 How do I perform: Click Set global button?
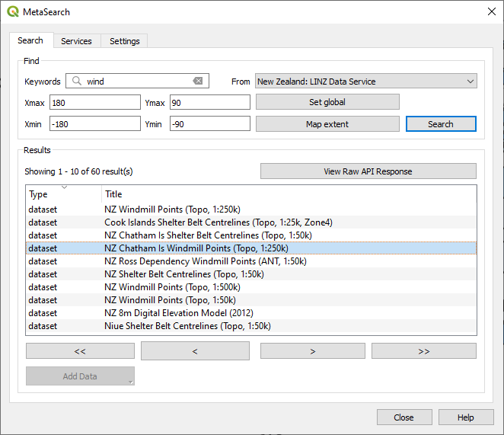coord(327,102)
